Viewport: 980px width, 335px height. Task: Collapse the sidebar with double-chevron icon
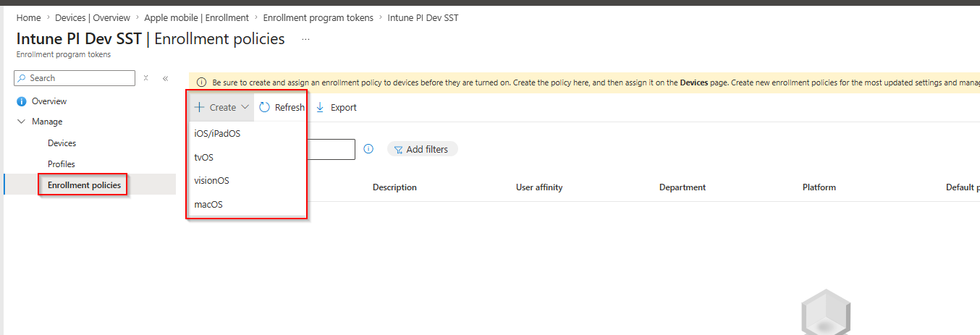click(165, 78)
